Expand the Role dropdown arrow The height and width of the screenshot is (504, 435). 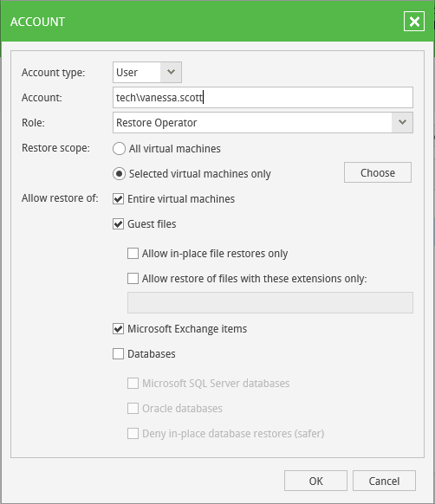tap(402, 122)
